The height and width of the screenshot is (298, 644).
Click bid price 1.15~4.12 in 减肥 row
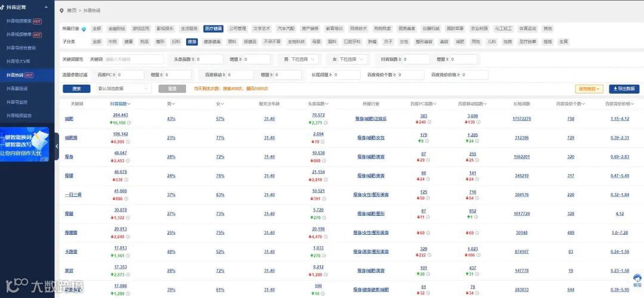620,119
